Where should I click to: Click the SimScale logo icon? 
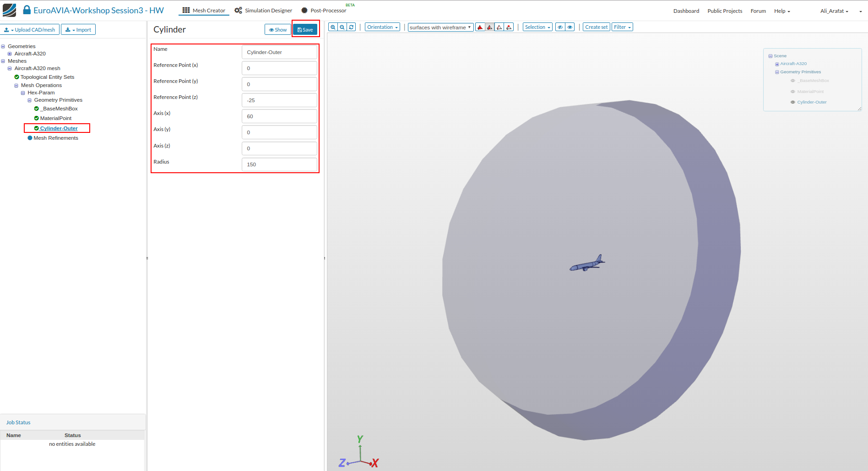[x=9, y=10]
